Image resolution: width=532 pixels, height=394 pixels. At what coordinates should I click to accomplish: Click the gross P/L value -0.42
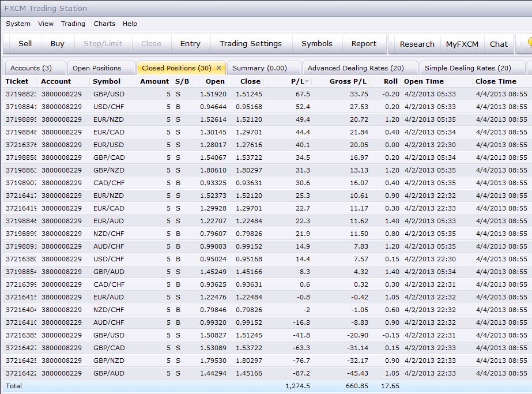coord(360,297)
